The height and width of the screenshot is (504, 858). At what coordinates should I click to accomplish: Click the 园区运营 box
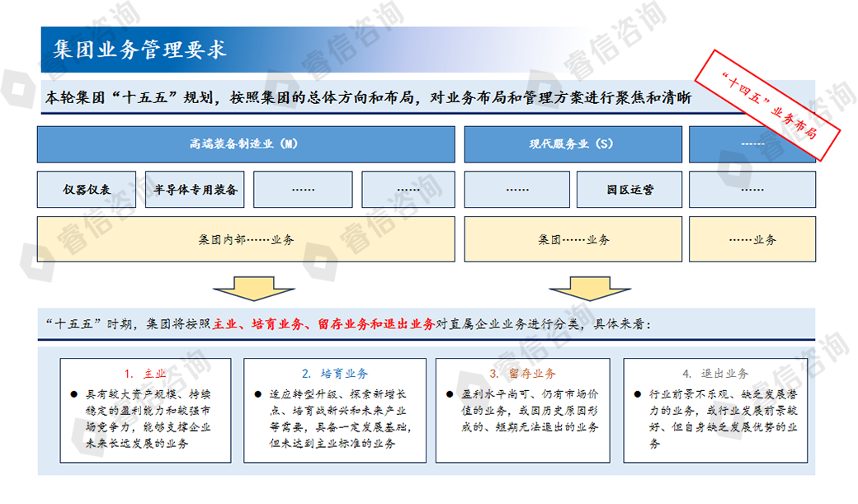tap(629, 190)
